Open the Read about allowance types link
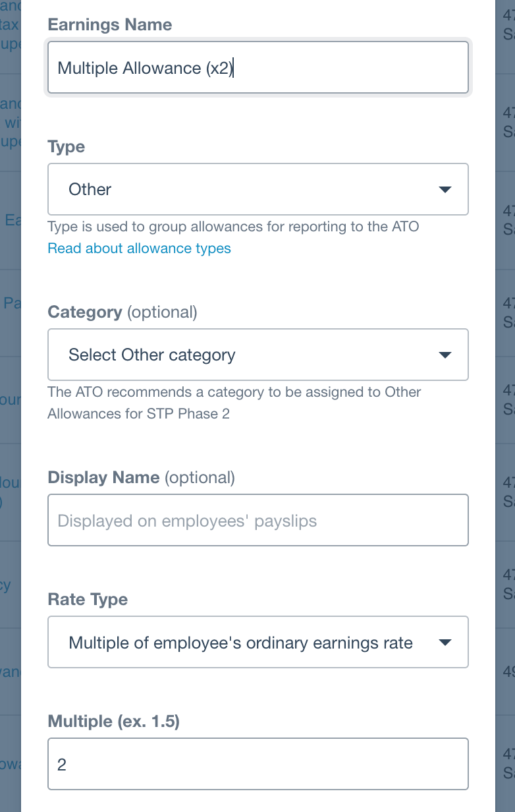Viewport: 515px width, 812px height. coord(139,248)
